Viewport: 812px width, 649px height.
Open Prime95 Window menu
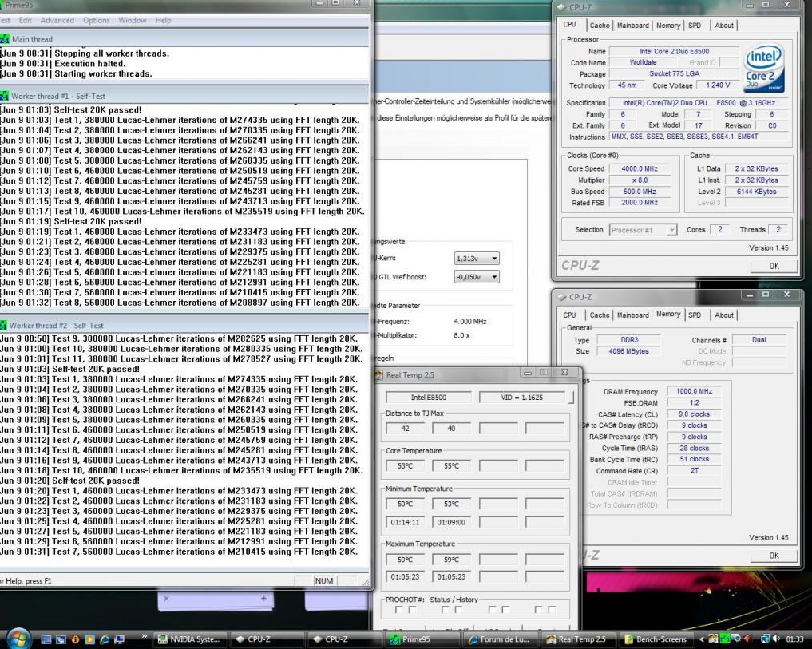coord(132,20)
